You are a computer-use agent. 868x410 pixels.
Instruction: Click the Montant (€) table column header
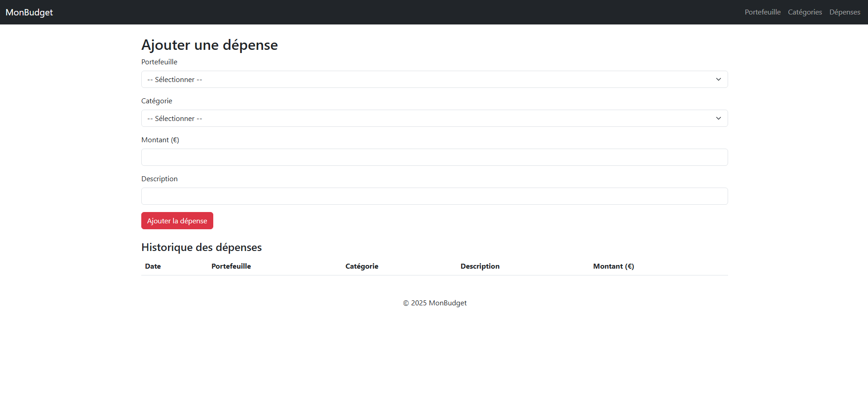pyautogui.click(x=613, y=266)
